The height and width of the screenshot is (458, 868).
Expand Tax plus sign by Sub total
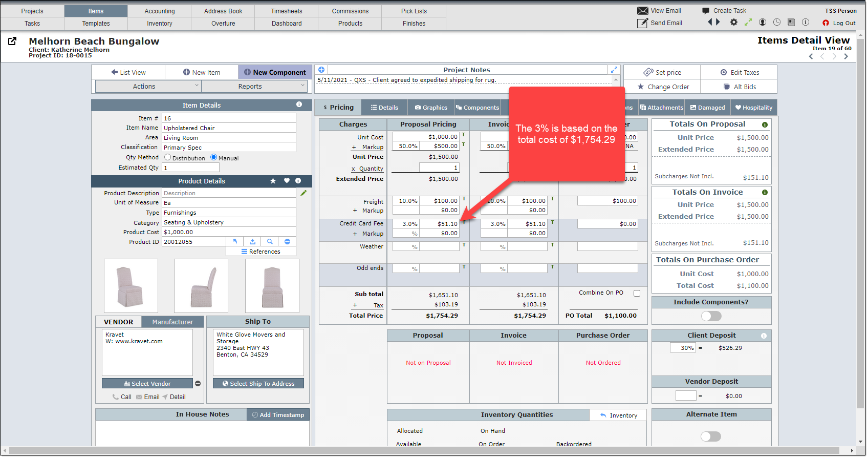(355, 305)
